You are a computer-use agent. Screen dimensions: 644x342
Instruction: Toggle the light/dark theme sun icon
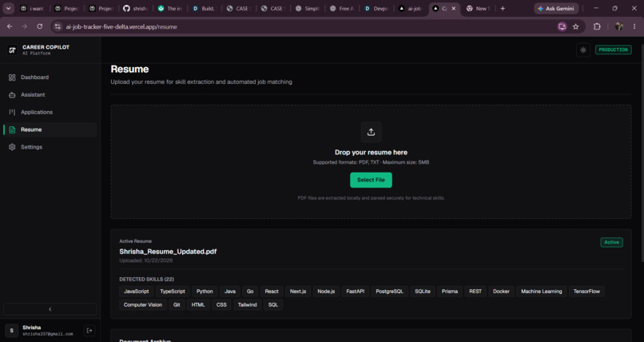tap(583, 50)
